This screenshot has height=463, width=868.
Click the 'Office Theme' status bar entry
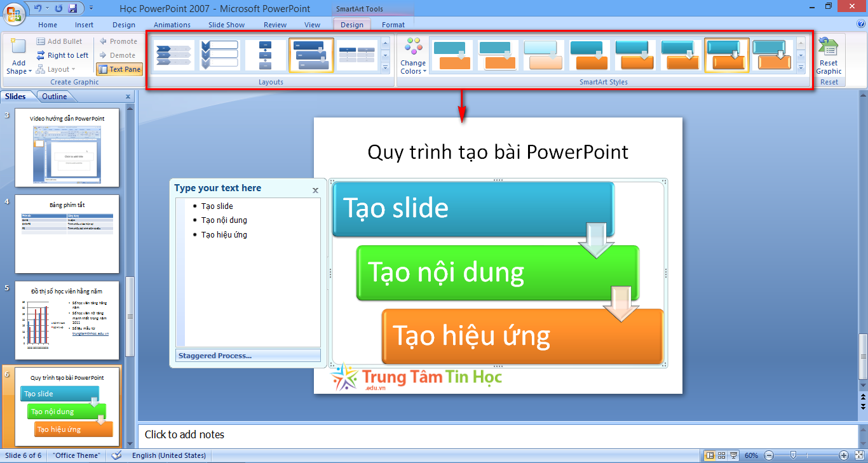(76, 455)
